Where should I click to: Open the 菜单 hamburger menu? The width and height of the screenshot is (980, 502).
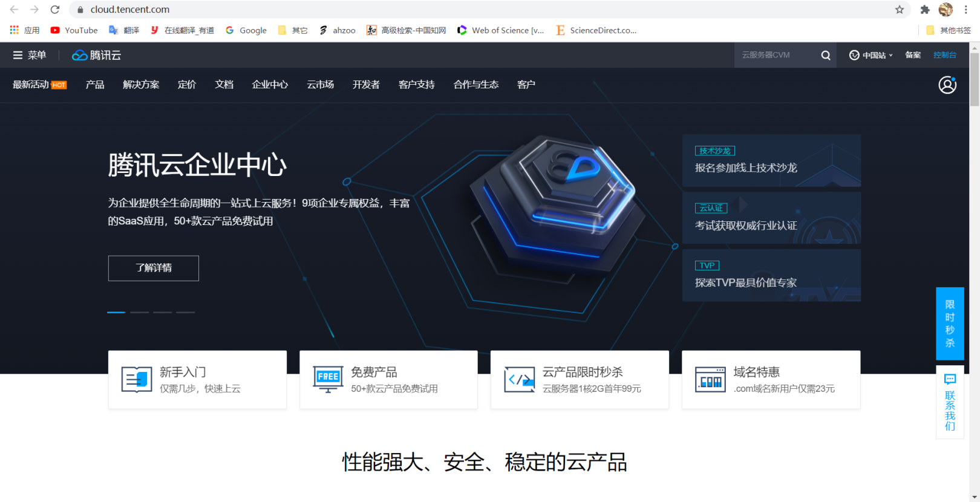30,55
